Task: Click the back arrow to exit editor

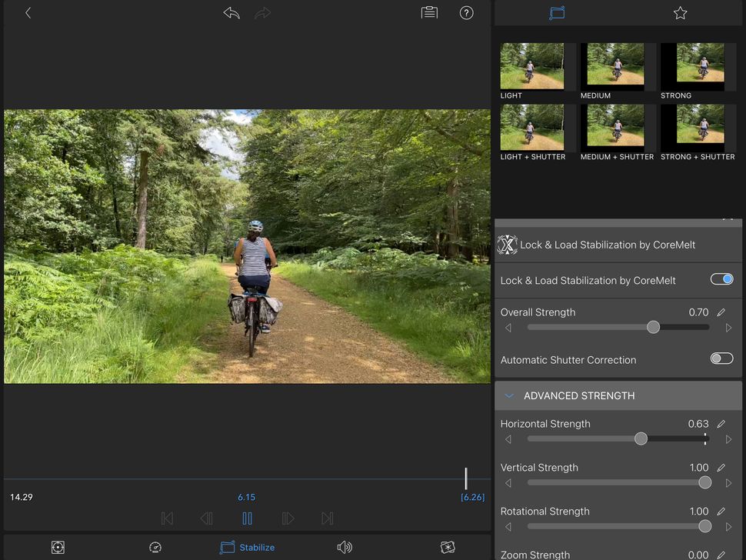Action: [x=28, y=12]
